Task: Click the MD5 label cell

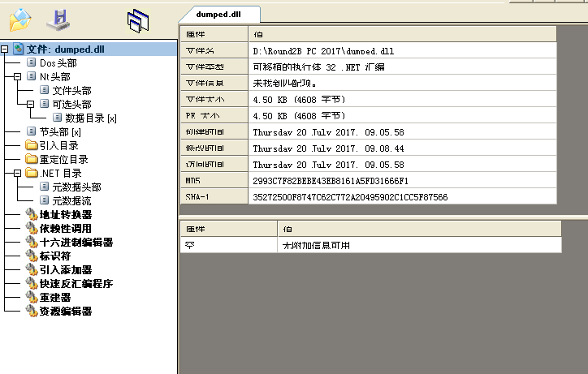Action: tap(214, 181)
